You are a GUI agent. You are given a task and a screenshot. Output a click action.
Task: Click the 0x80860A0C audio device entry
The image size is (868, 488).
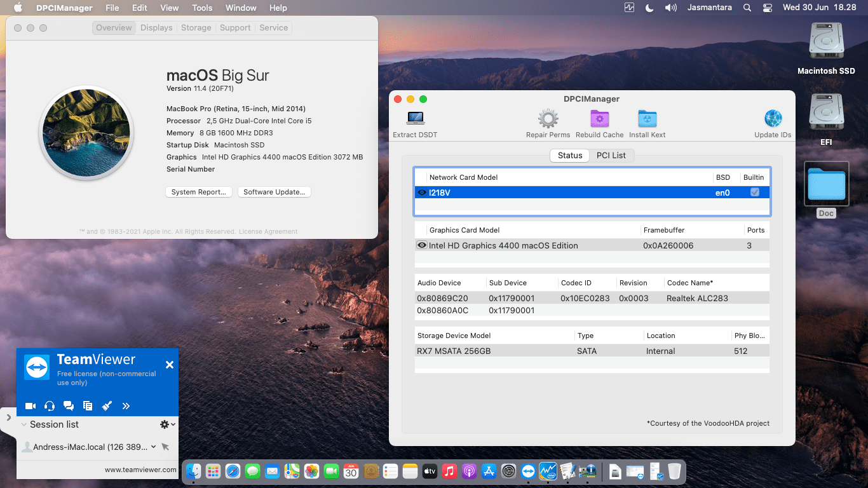pyautogui.click(x=442, y=310)
